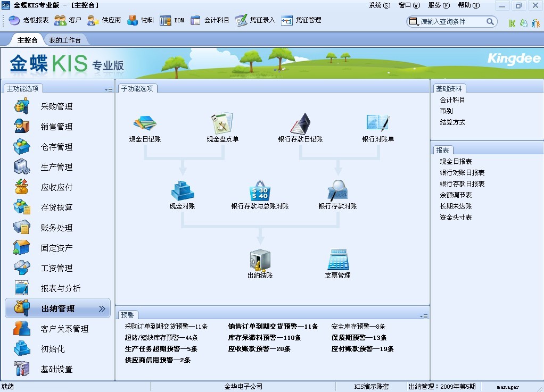Select 仓存管理 module icon
The image size is (544, 392).
tap(21, 146)
